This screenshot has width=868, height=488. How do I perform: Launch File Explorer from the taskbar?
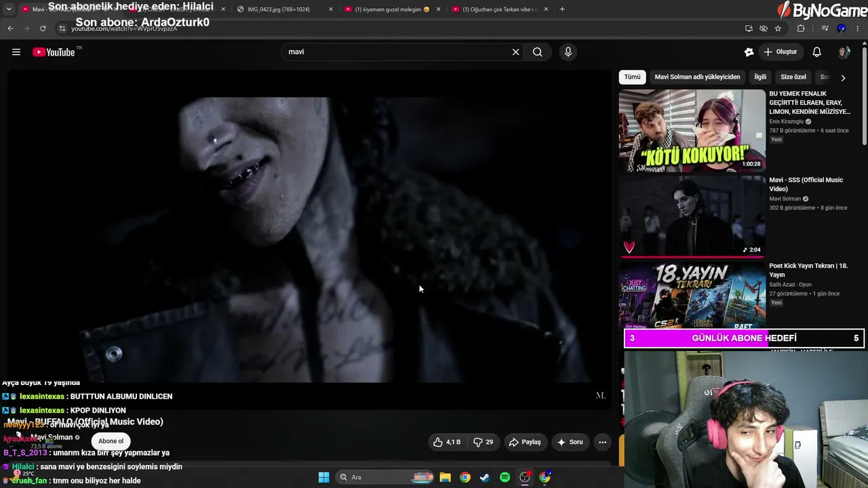click(x=446, y=477)
